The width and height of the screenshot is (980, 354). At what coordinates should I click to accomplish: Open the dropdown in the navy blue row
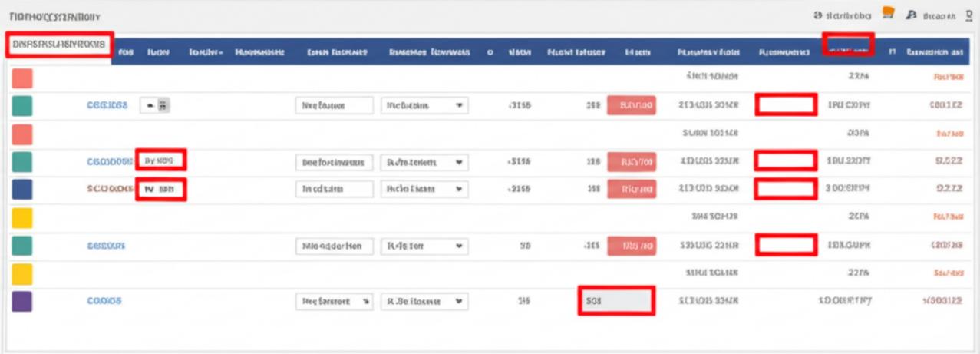(x=424, y=189)
